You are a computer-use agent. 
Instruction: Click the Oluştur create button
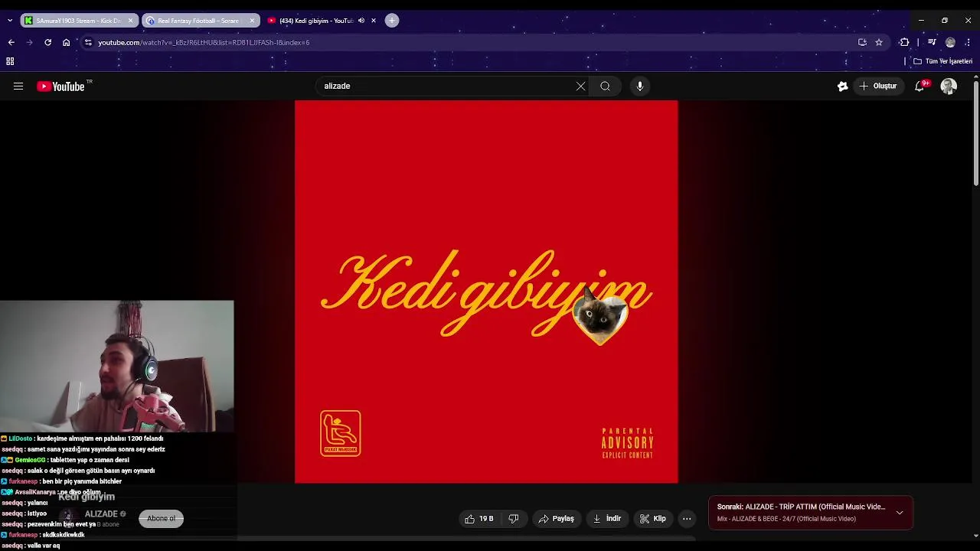pos(877,86)
